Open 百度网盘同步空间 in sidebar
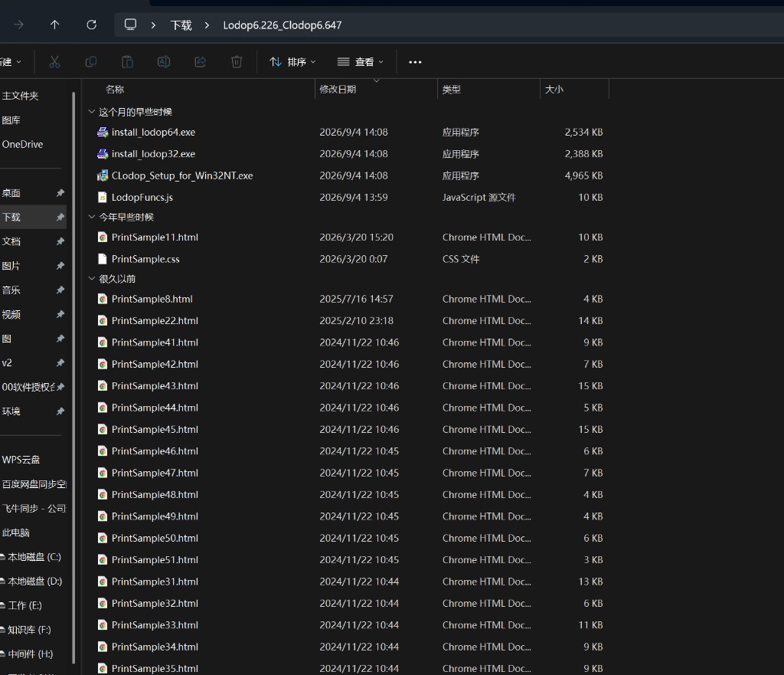784x675 pixels. click(x=33, y=484)
